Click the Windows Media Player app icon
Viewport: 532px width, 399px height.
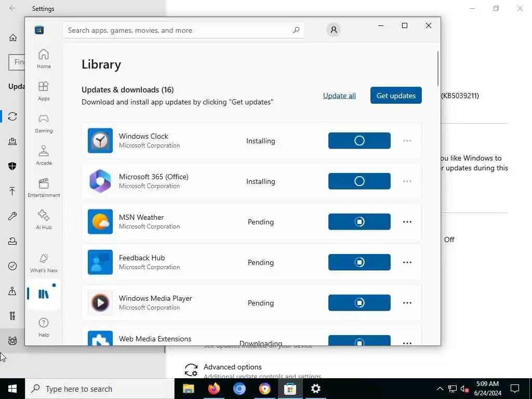[x=100, y=303]
